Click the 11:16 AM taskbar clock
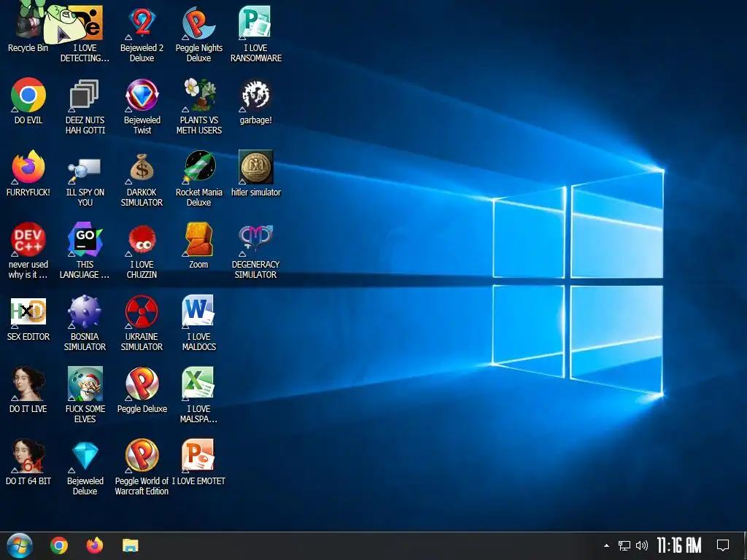 [x=679, y=545]
